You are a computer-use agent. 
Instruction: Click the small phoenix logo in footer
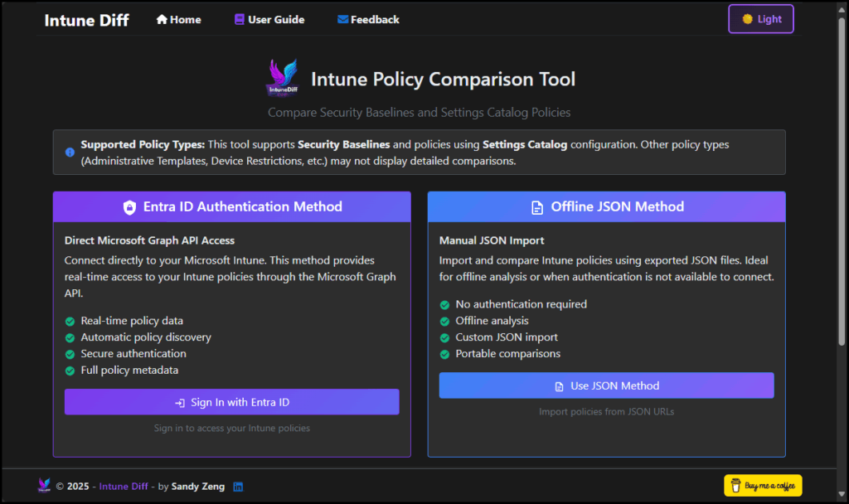tap(45, 485)
